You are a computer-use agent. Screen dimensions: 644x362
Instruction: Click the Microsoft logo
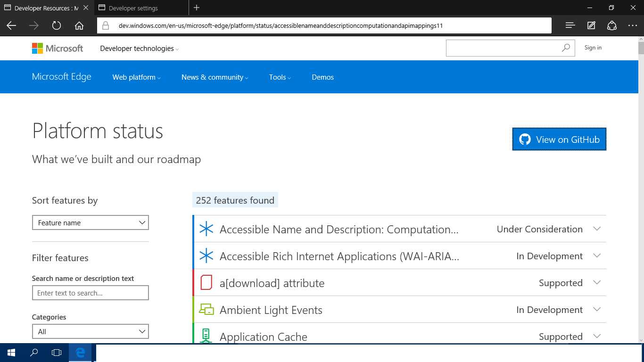58,48
